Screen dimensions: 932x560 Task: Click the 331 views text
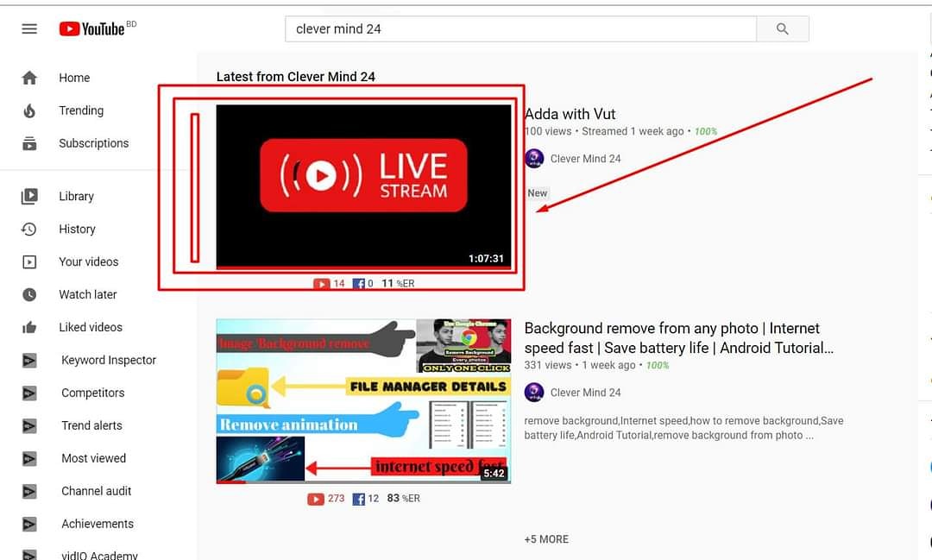[547, 365]
